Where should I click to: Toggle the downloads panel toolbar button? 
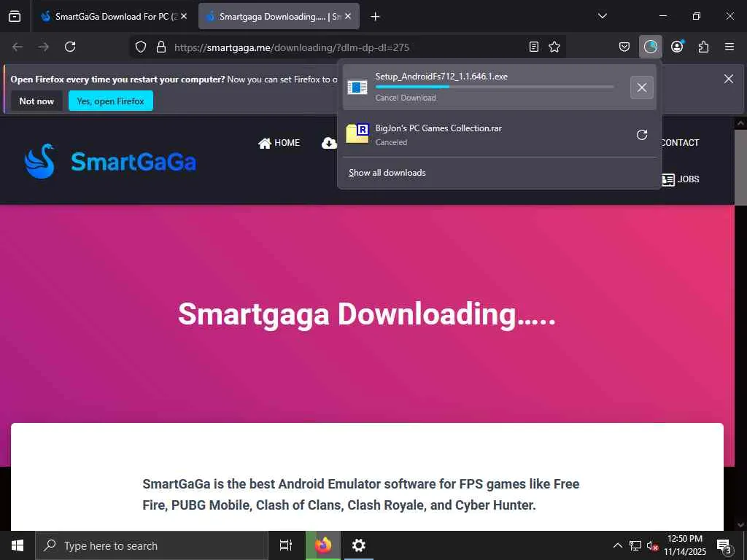click(x=650, y=47)
